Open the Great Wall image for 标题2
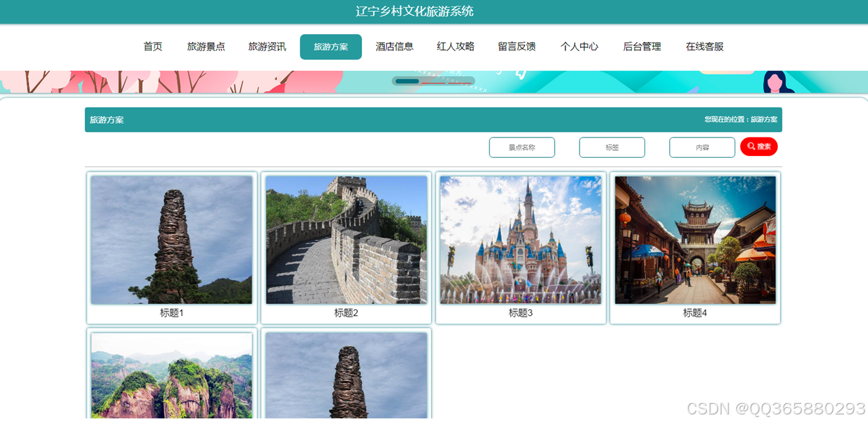Screen dimensions: 868x423 pos(346,239)
